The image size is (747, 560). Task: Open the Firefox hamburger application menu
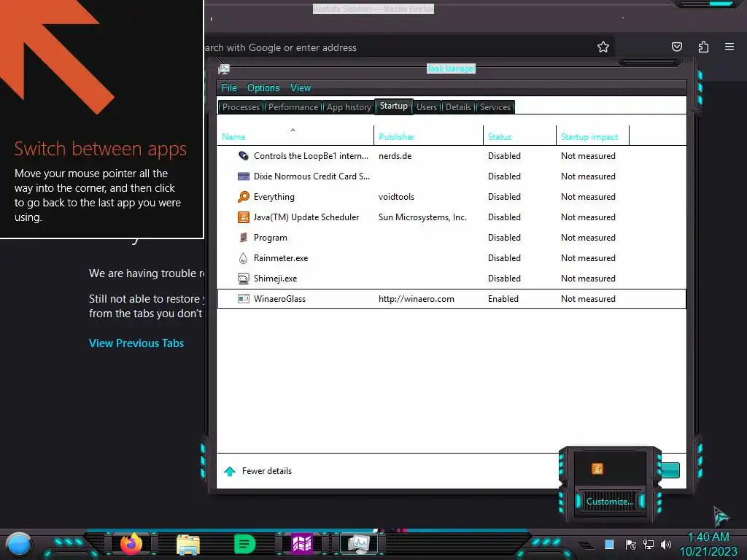(x=729, y=47)
